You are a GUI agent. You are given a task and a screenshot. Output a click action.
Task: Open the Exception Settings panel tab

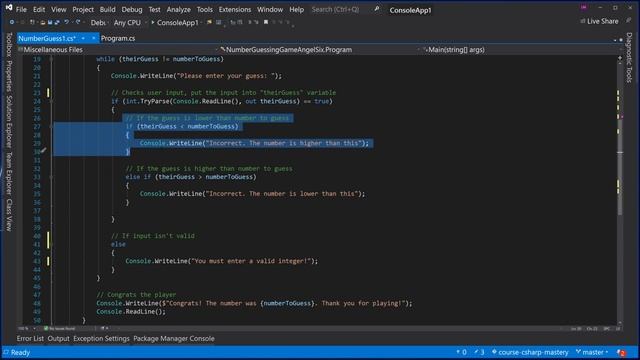pyautogui.click(x=101, y=338)
